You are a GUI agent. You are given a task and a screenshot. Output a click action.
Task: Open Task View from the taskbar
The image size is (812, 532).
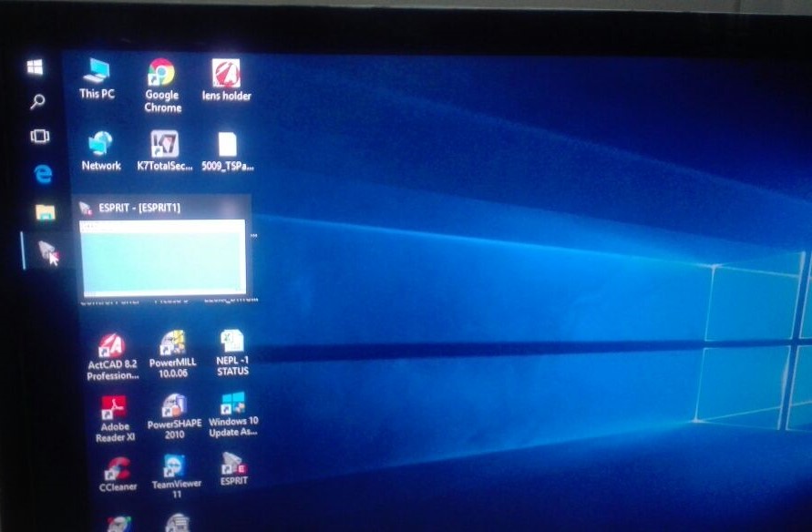coord(39,137)
